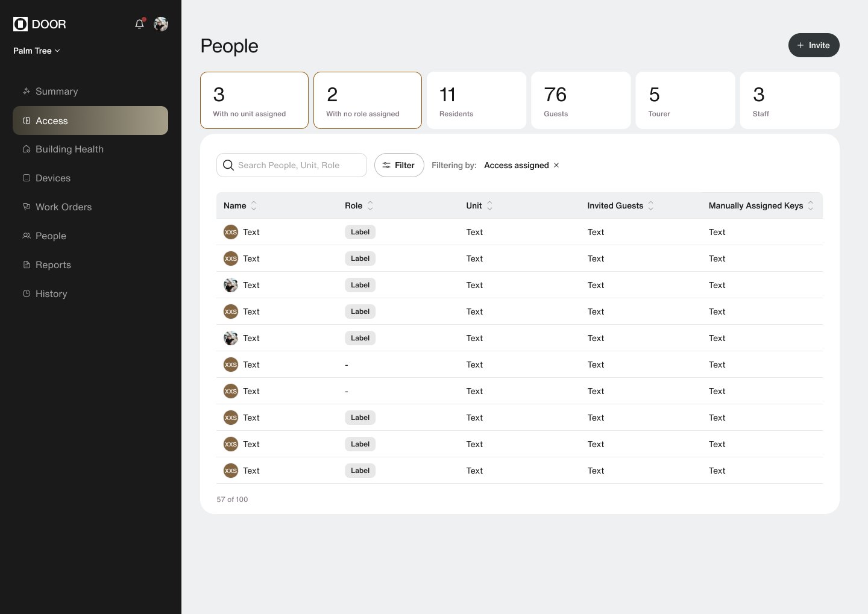Click the Invite button
Viewport: 868px width, 614px height.
point(814,45)
